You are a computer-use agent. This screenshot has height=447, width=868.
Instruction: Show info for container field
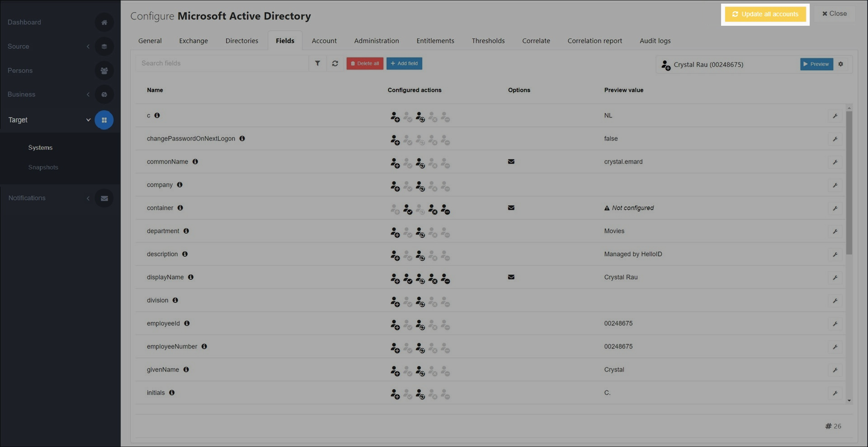click(x=180, y=207)
